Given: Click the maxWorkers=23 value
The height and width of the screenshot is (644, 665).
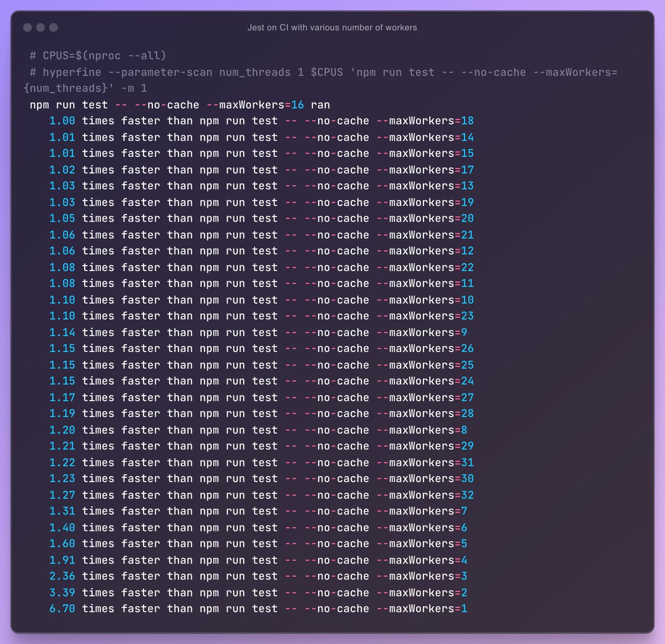Looking at the screenshot, I should tap(467, 316).
